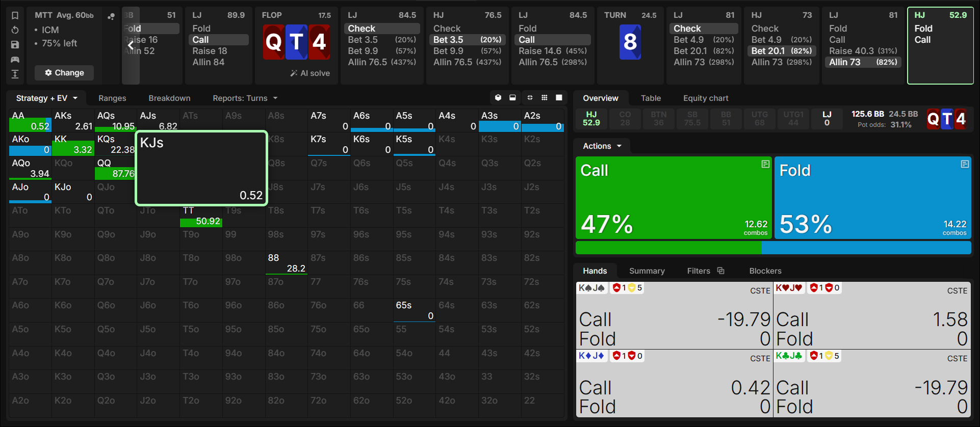The height and width of the screenshot is (427, 980).
Task: Open the Strategy + EV dropdown
Action: (x=46, y=98)
